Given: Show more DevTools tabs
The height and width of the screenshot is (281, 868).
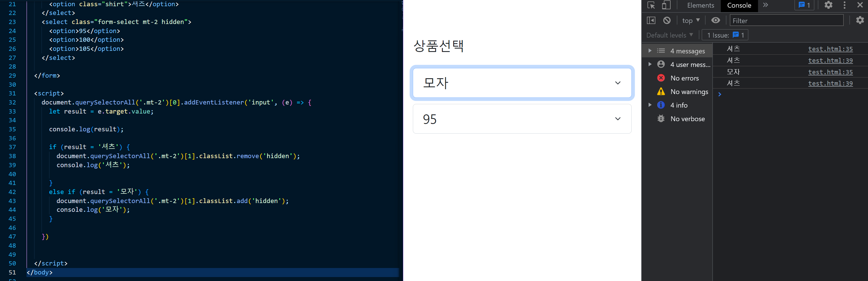Looking at the screenshot, I should pyautogui.click(x=766, y=5).
